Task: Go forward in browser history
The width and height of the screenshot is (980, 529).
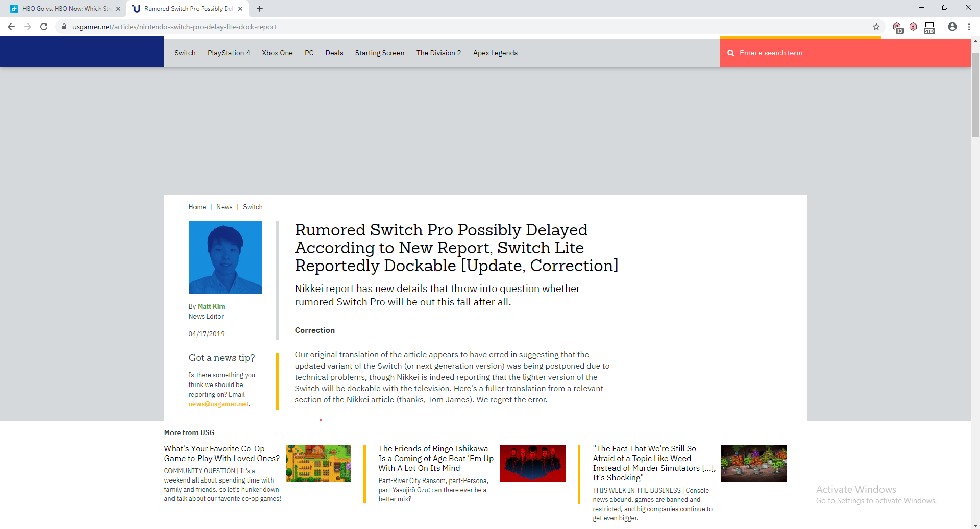Action: [28, 27]
